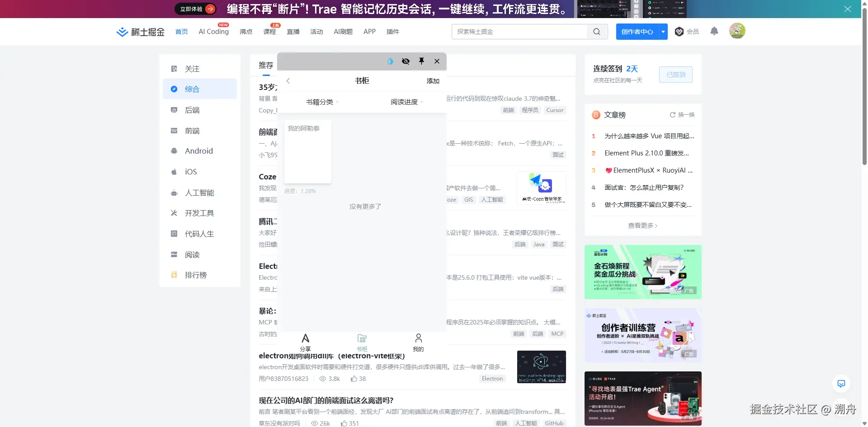This screenshot has height=427, width=868.
Task: Open ranked article ElementPlusX × RuoyiAI
Action: (649, 170)
